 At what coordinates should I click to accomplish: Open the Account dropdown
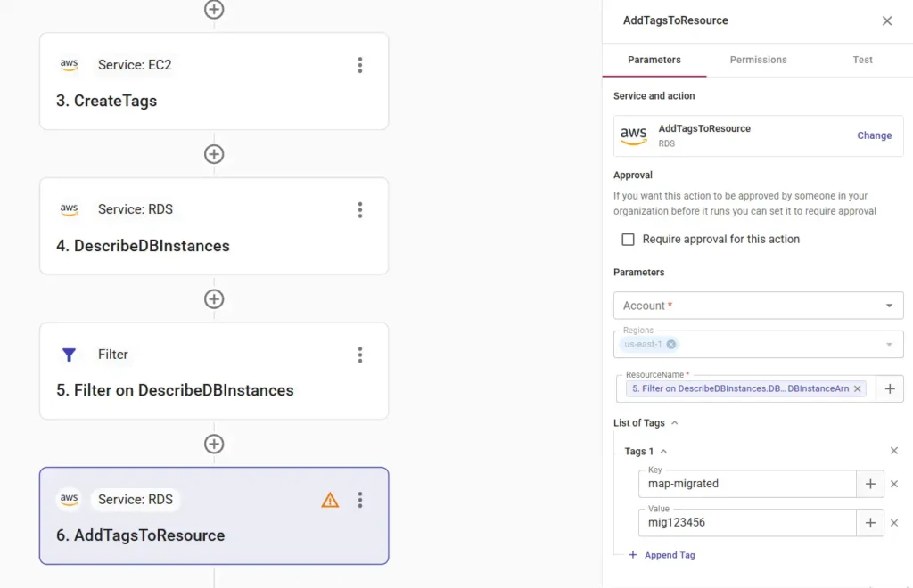[x=758, y=306]
